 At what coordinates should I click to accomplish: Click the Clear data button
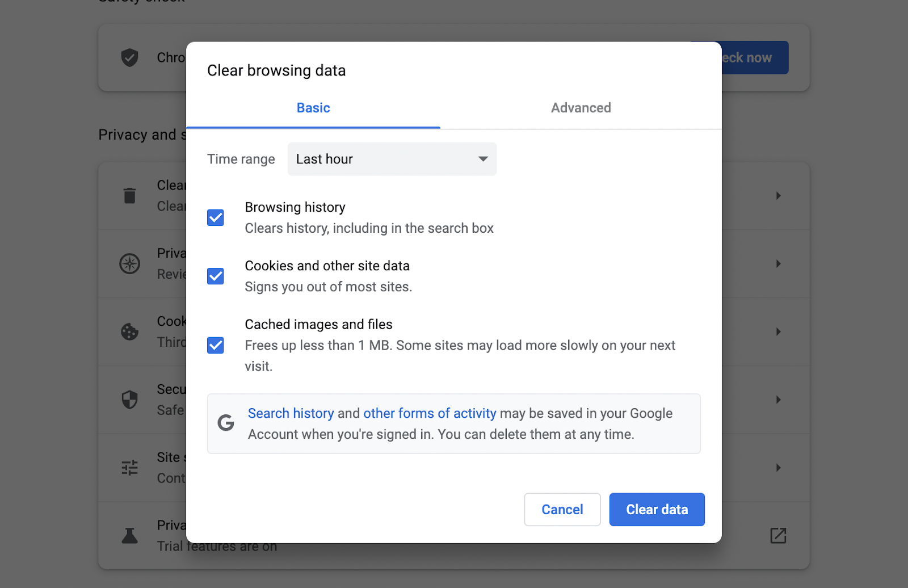[657, 509]
